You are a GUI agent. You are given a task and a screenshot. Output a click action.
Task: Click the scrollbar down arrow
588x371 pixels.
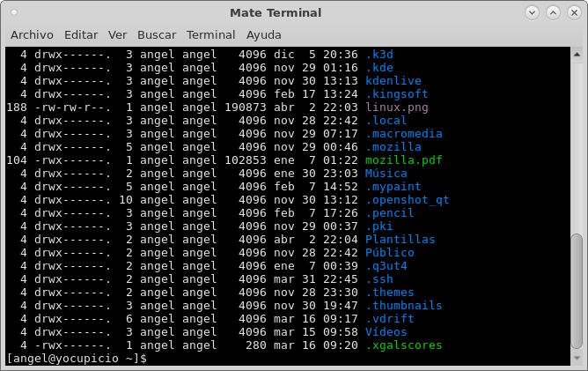577,359
